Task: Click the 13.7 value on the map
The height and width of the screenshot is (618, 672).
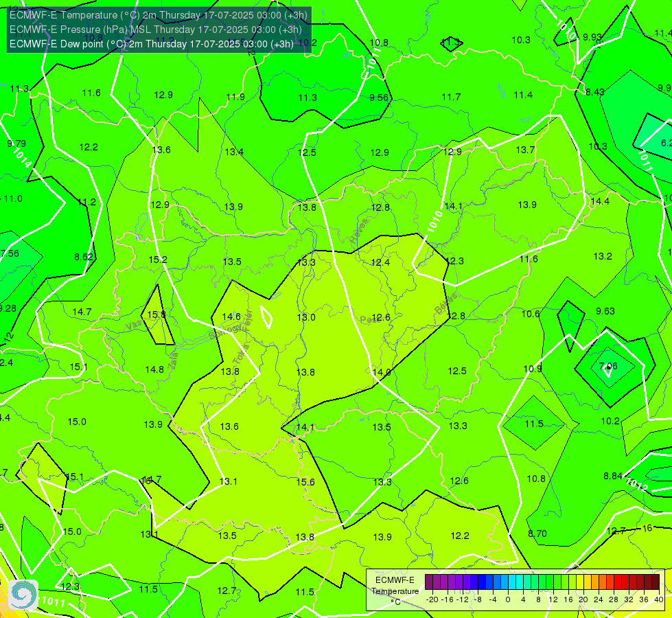Action: coord(525,150)
